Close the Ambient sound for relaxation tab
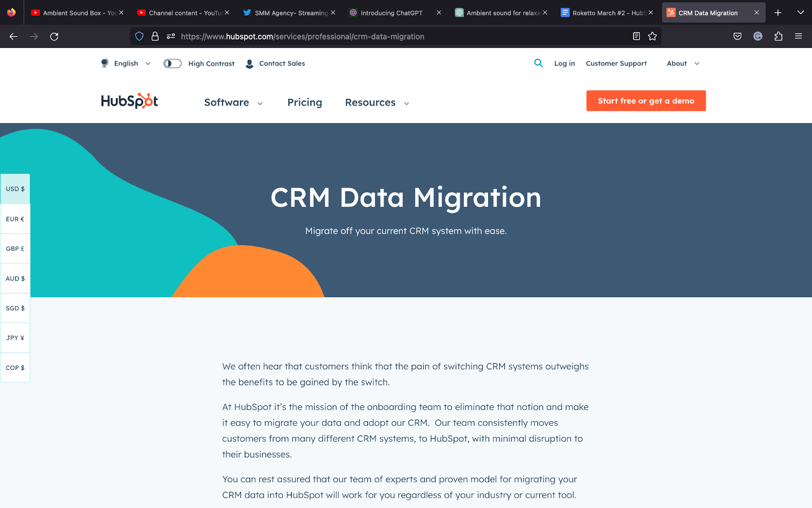The height and width of the screenshot is (508, 812). click(545, 13)
